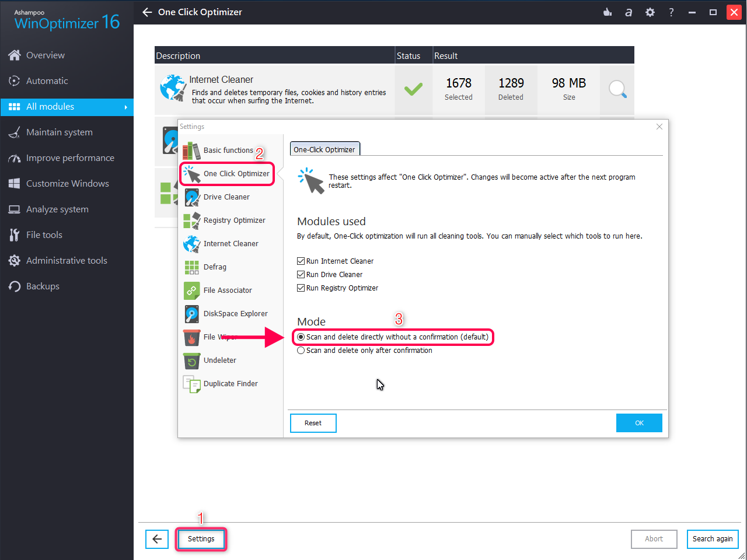Click the Registry Optimizer icon in settings list
Viewport: 747px width, 560px height.
tap(191, 220)
